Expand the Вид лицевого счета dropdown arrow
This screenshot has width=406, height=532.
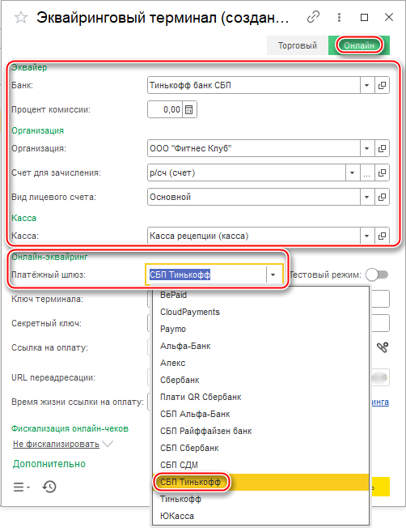pos(367,197)
